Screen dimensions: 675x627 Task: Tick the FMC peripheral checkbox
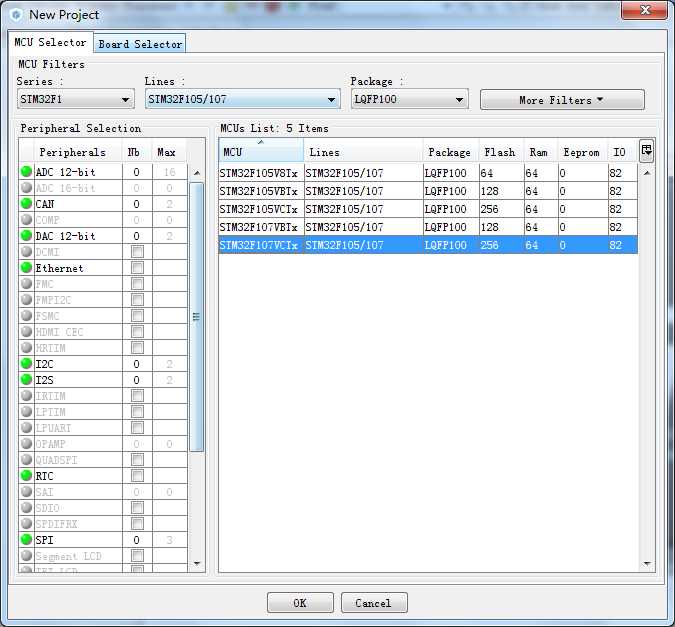(x=137, y=283)
